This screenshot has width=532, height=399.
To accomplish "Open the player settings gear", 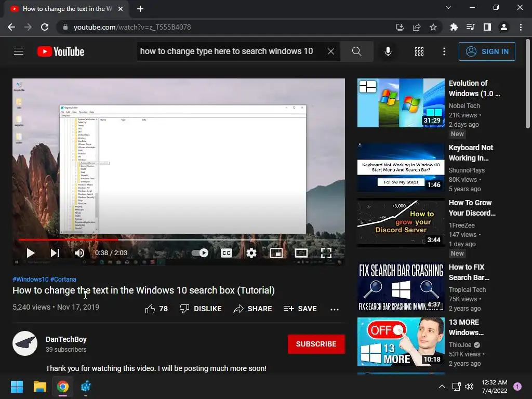I will coord(251,253).
